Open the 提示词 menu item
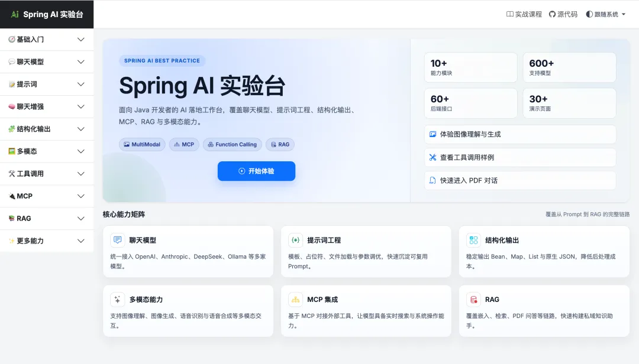639x364 pixels. coord(47,84)
